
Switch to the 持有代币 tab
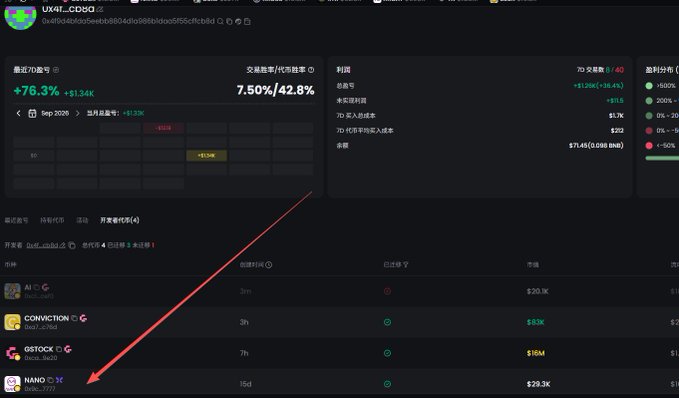pos(52,220)
